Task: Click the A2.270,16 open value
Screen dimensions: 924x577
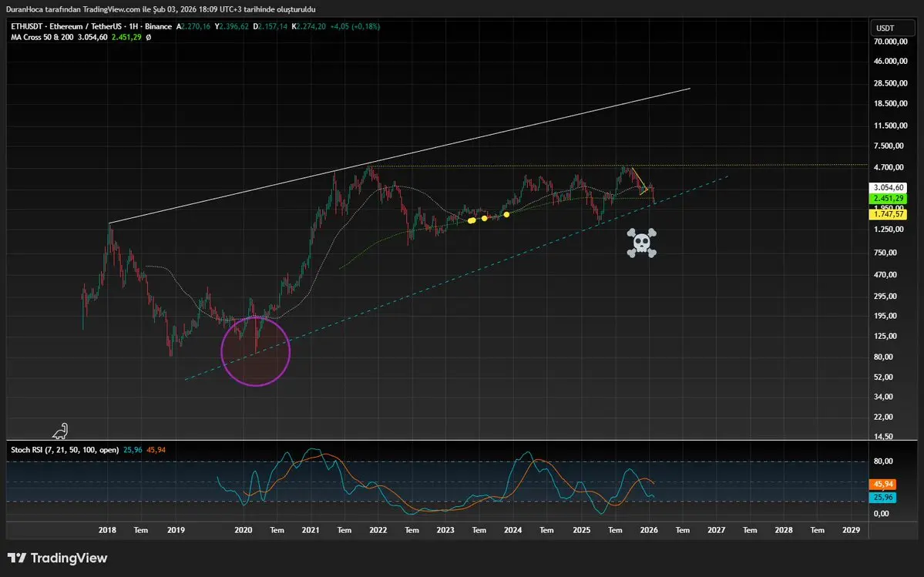Action: pyautogui.click(x=193, y=26)
